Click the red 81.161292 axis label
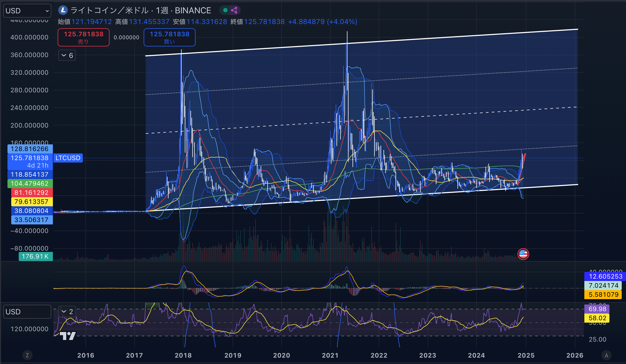The height and width of the screenshot is (364, 626). pos(32,193)
